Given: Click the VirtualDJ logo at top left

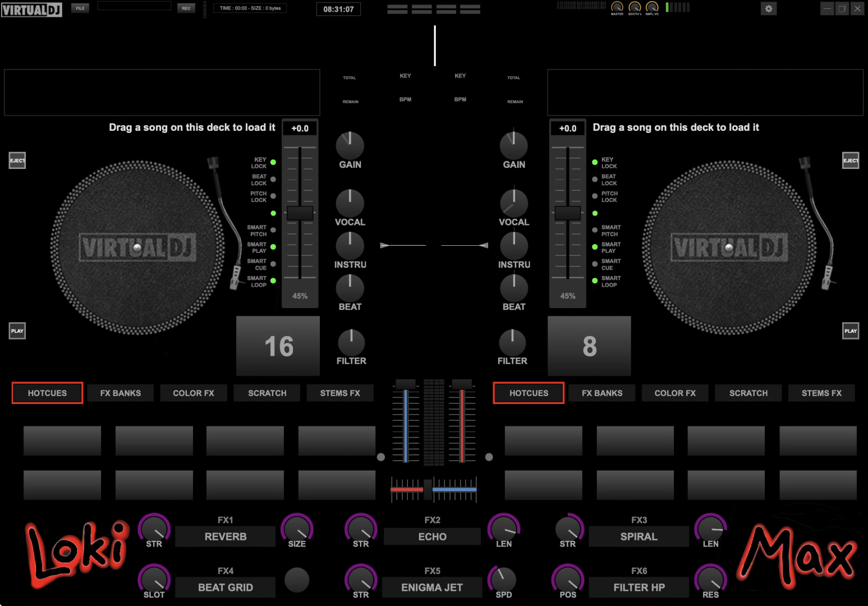Looking at the screenshot, I should (x=31, y=10).
